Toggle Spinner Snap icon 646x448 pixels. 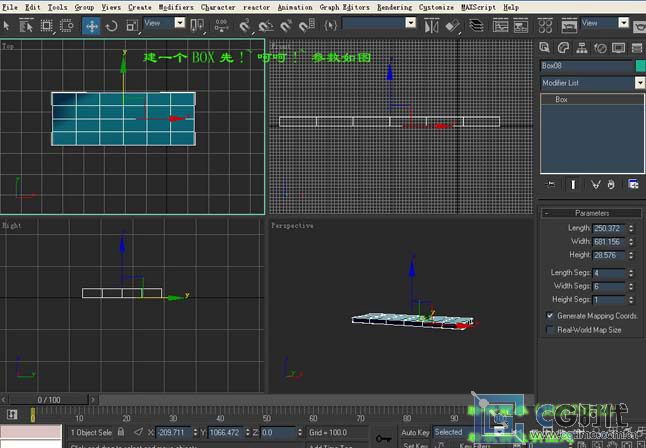[307, 26]
